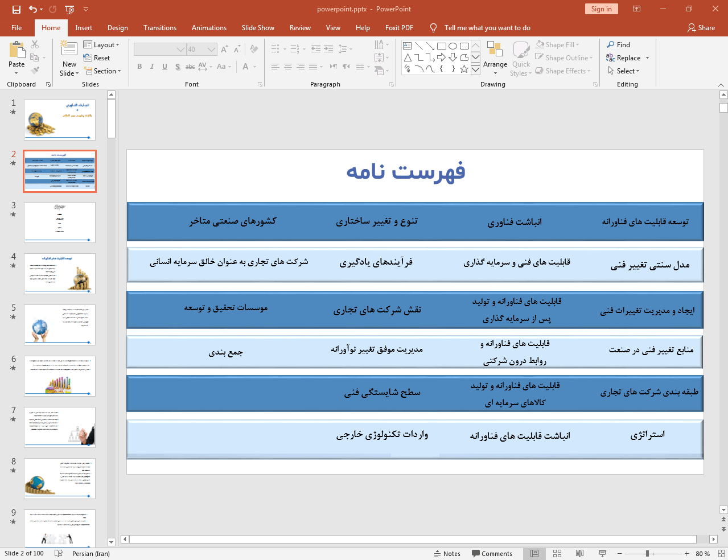The height and width of the screenshot is (560, 728).
Task: Expand the Layout dropdown
Action: [101, 45]
